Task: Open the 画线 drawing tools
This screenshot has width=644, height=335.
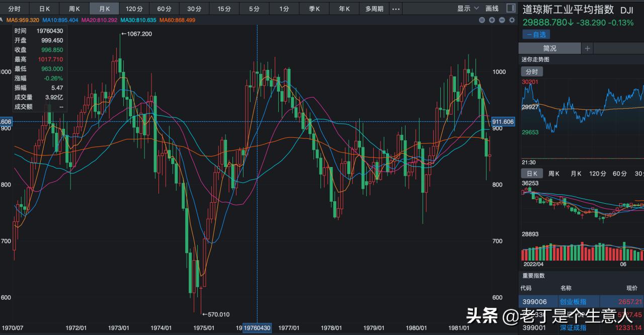Action: click(x=492, y=9)
